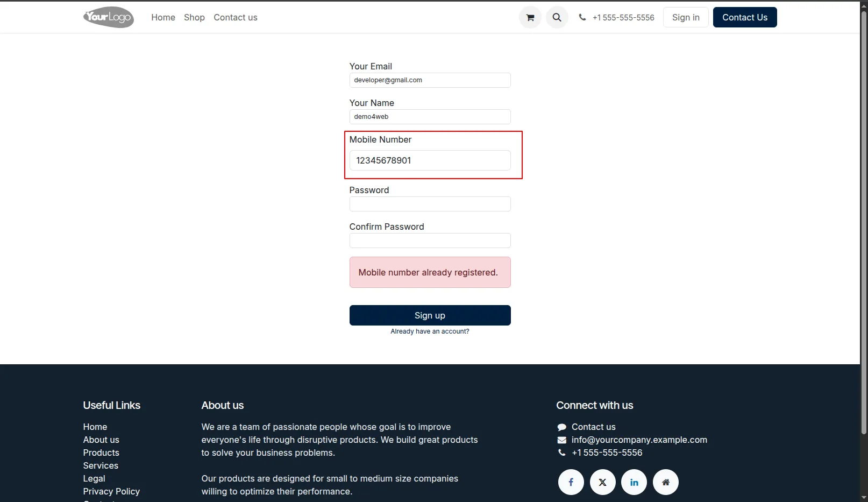Click into the Password field
868x502 pixels.
coord(430,204)
